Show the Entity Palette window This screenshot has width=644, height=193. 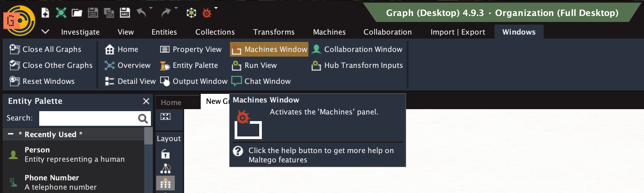click(189, 65)
